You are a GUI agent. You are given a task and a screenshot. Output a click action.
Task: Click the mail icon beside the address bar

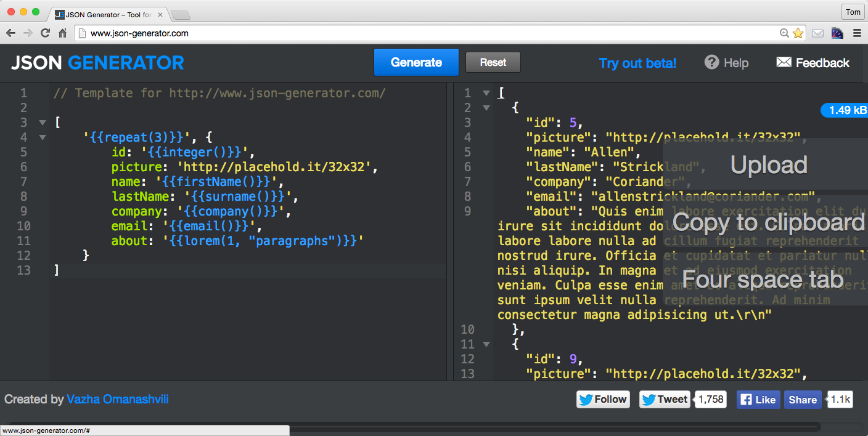tap(817, 33)
